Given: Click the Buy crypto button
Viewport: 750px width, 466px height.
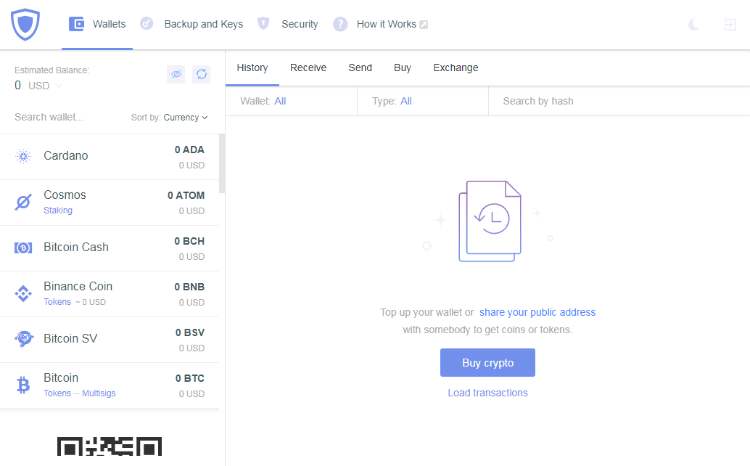Looking at the screenshot, I should [487, 363].
